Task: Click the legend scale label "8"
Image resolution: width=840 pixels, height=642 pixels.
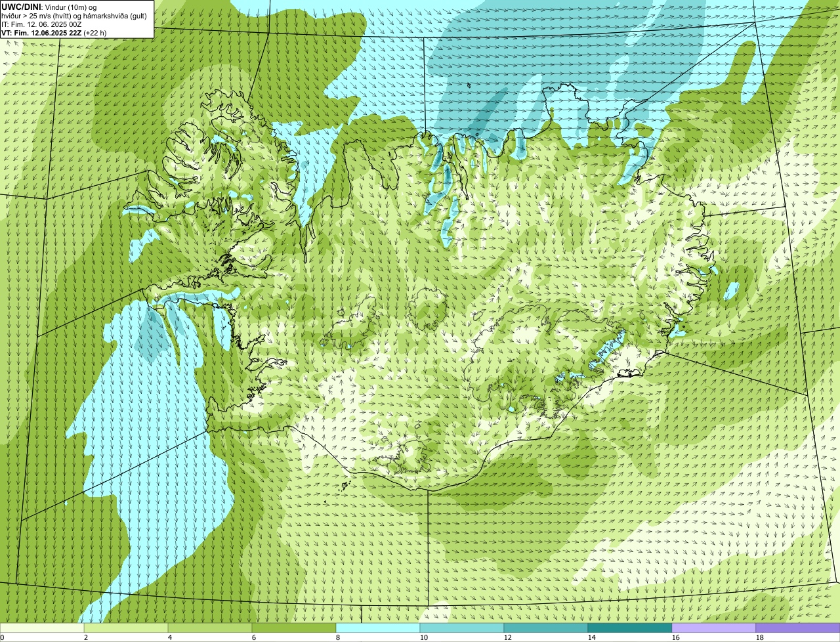Action: coord(338,637)
